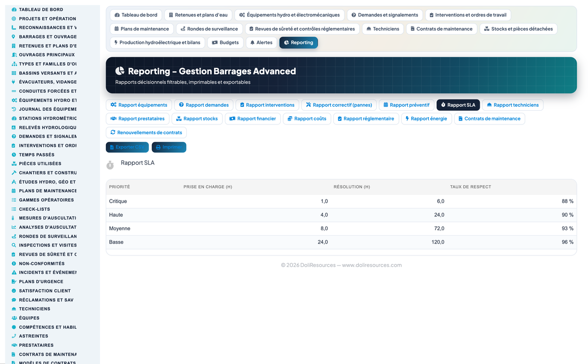
Task: Open Retenues et plans d'eau tab
Action: [198, 15]
